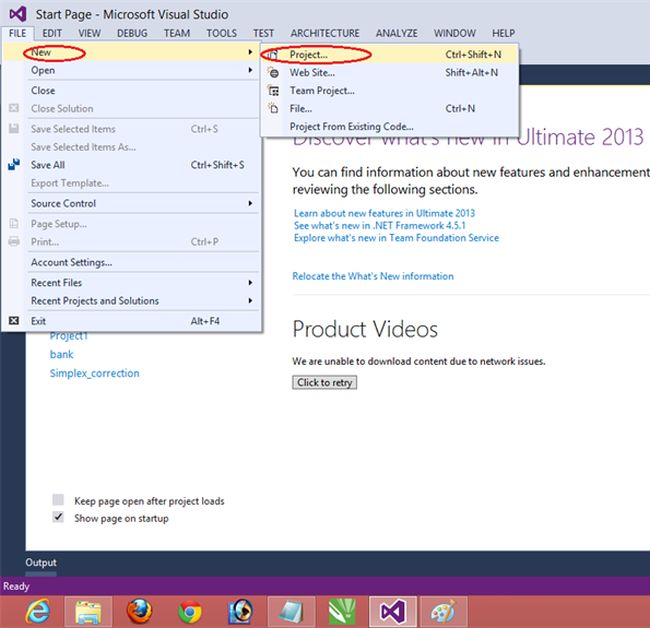Open the WINDOW menu
This screenshot has width=650, height=628.
[455, 33]
